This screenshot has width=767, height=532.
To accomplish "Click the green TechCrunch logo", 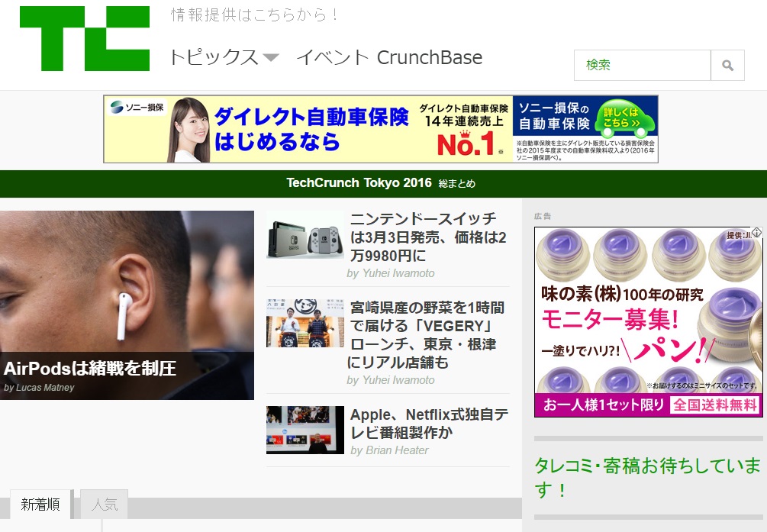I will [x=85, y=39].
